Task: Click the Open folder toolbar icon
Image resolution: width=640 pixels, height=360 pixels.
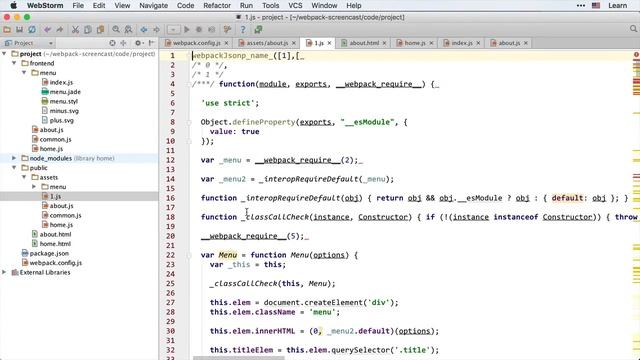Action: click(x=7, y=29)
